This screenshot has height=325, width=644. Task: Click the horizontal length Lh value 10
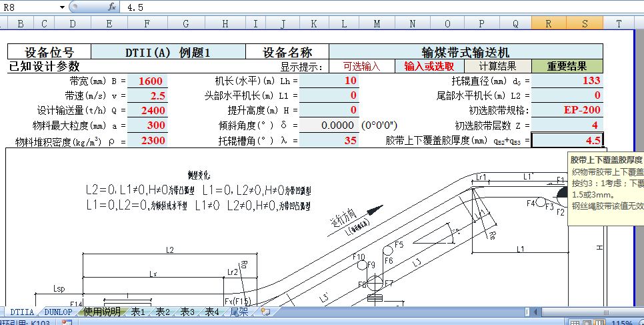[329, 81]
